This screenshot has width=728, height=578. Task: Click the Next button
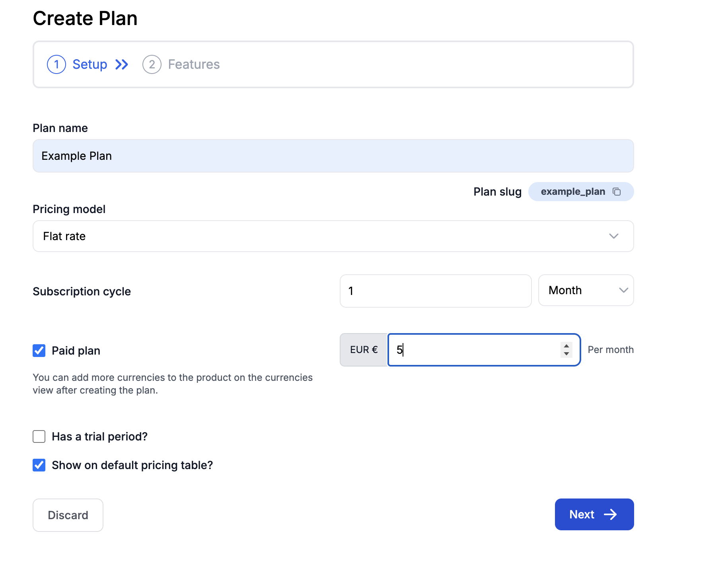[594, 514]
